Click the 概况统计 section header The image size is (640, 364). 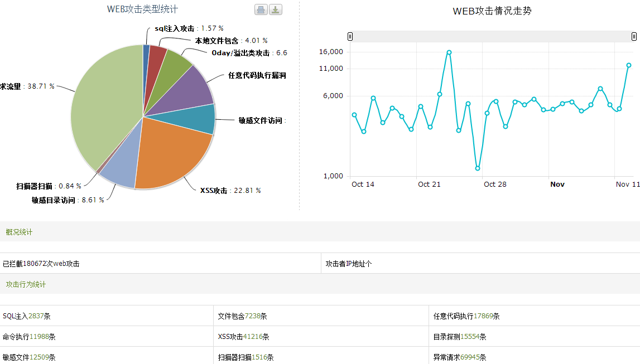(x=19, y=232)
